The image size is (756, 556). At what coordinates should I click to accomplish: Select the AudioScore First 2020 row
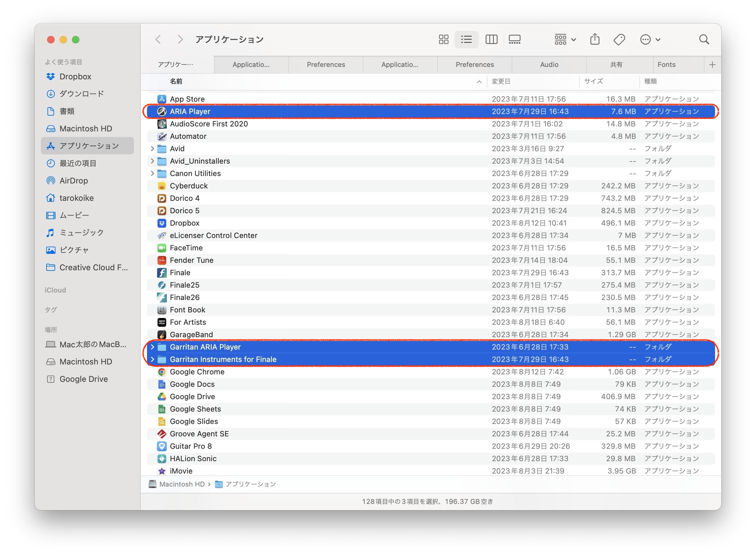pos(431,124)
